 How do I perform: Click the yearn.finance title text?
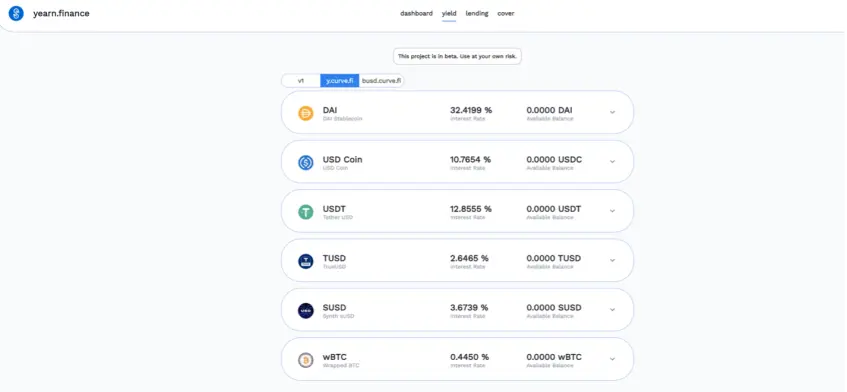pos(61,13)
